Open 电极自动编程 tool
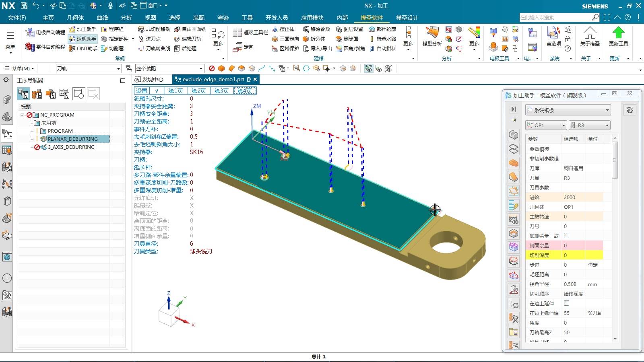Screen dimensions: 644x362 click(x=45, y=33)
